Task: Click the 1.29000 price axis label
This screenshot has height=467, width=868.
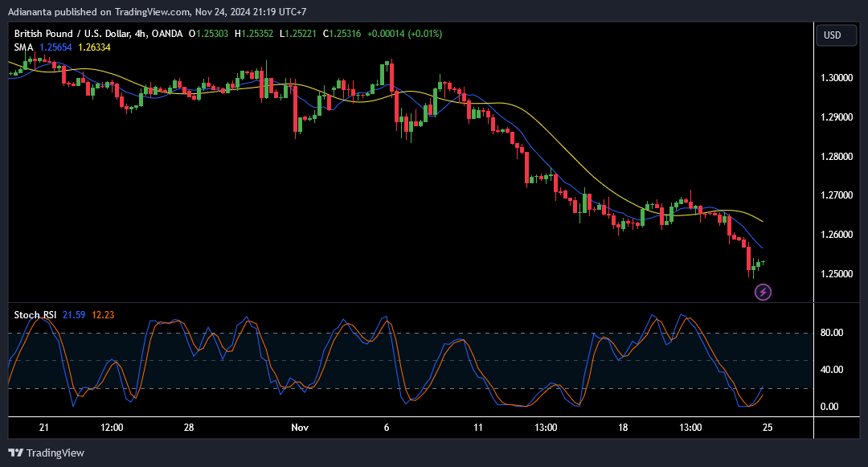Action: (x=837, y=117)
